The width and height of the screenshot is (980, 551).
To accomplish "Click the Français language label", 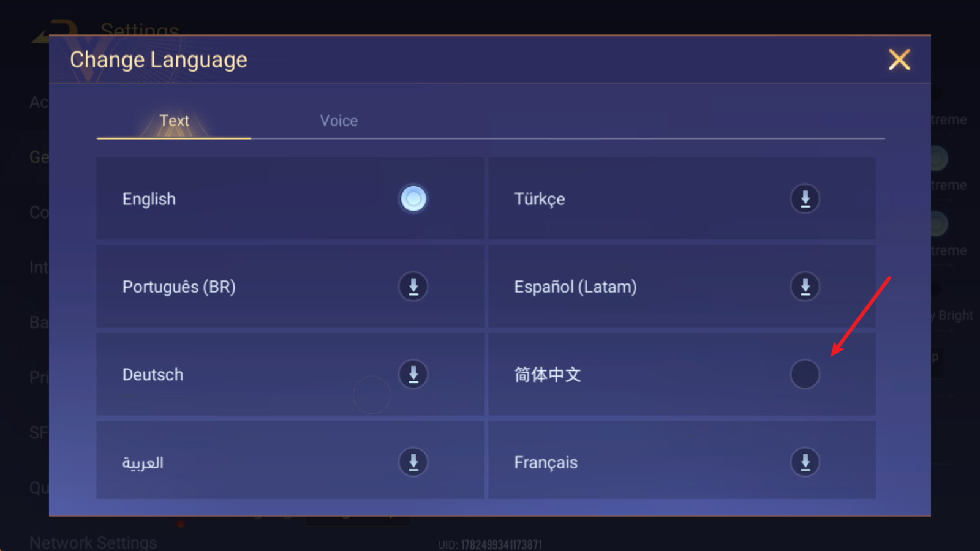I will coord(546,462).
